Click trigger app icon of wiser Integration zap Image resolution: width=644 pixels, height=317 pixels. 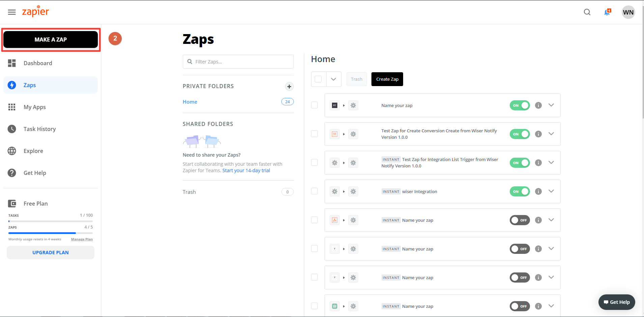pos(335,191)
